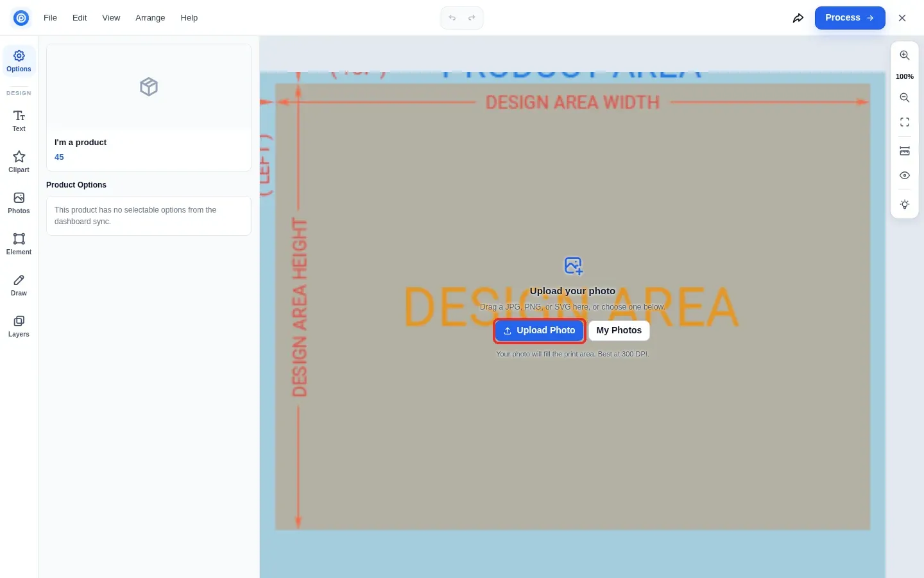Image resolution: width=924 pixels, height=578 pixels.
Task: Redo the last undone action
Action: point(472,18)
